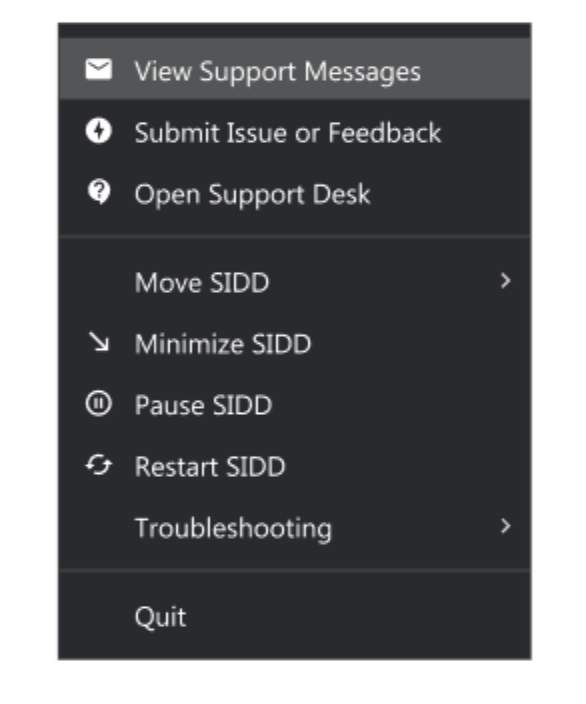This screenshot has height=704, width=586.
Task: Select the Restart SIDD text label
Action: click(x=210, y=466)
